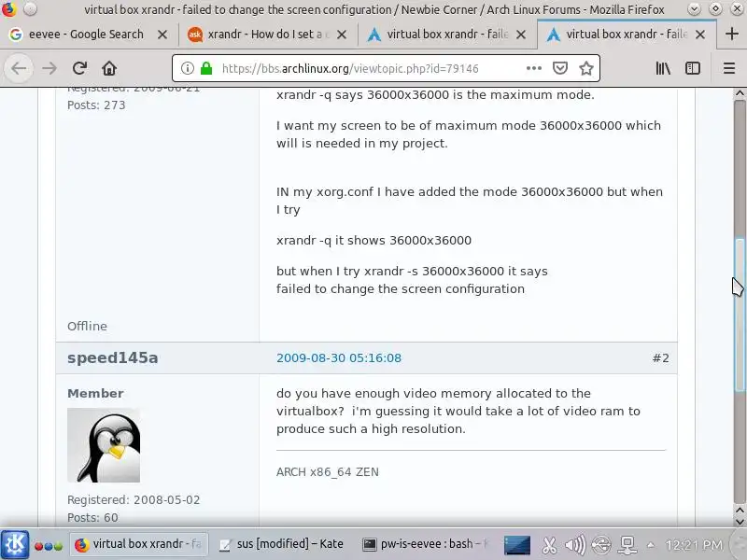Image resolution: width=747 pixels, height=560 pixels.
Task: Close the eevee Google Search tab
Action: [x=162, y=35]
